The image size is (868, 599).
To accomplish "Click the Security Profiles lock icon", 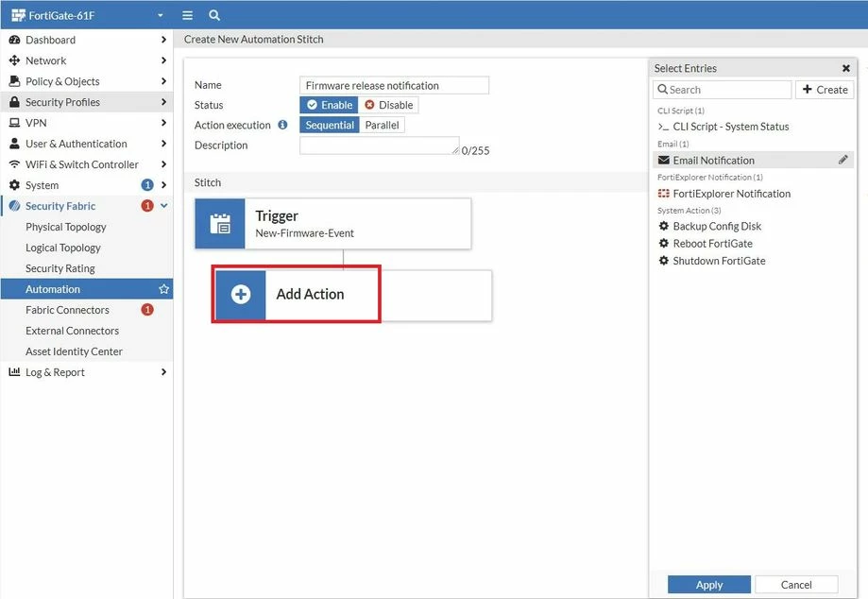I will pos(14,102).
